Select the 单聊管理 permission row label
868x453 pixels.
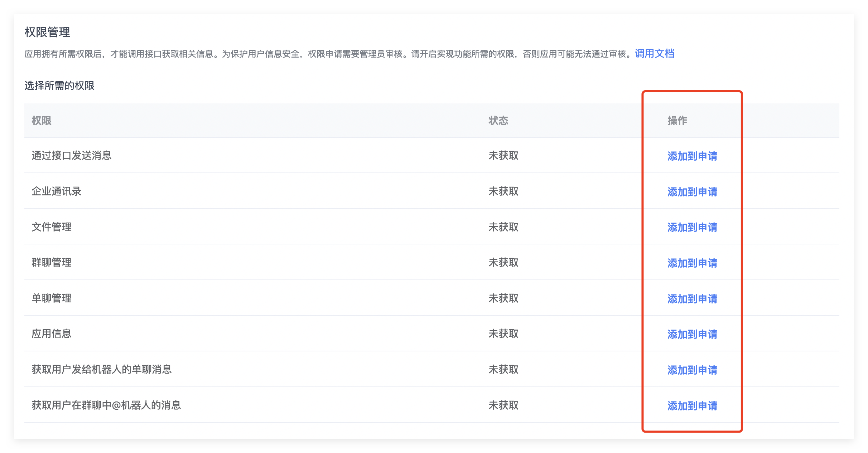click(x=52, y=298)
